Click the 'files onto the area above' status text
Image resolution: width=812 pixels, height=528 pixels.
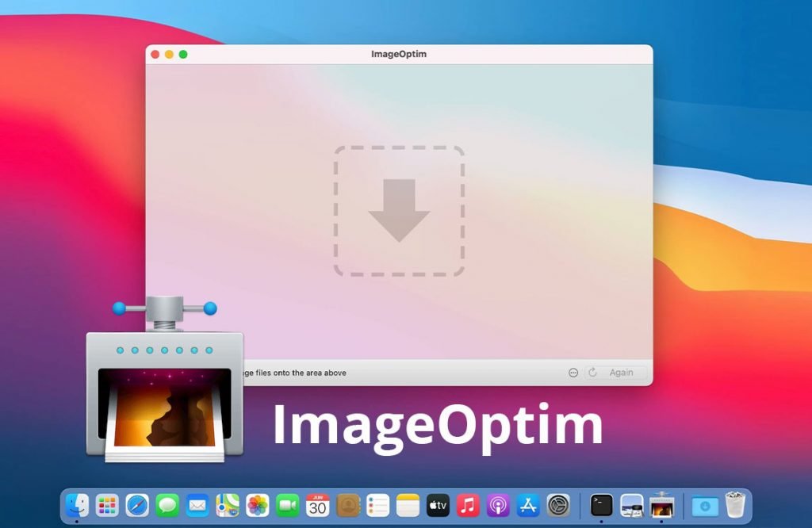(301, 373)
